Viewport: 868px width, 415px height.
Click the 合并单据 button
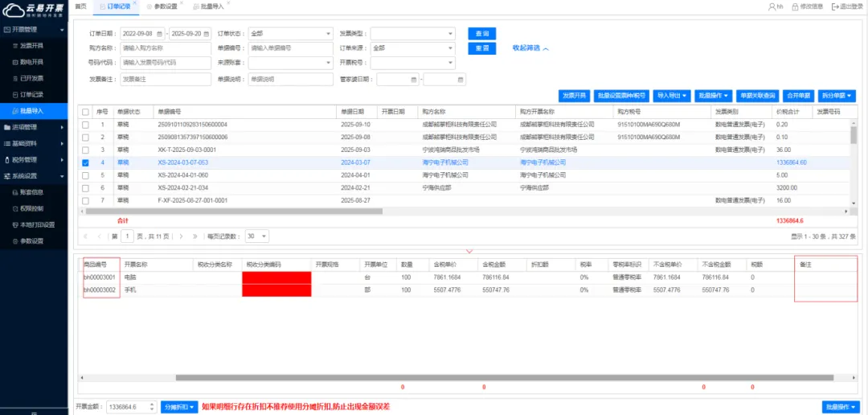[799, 96]
